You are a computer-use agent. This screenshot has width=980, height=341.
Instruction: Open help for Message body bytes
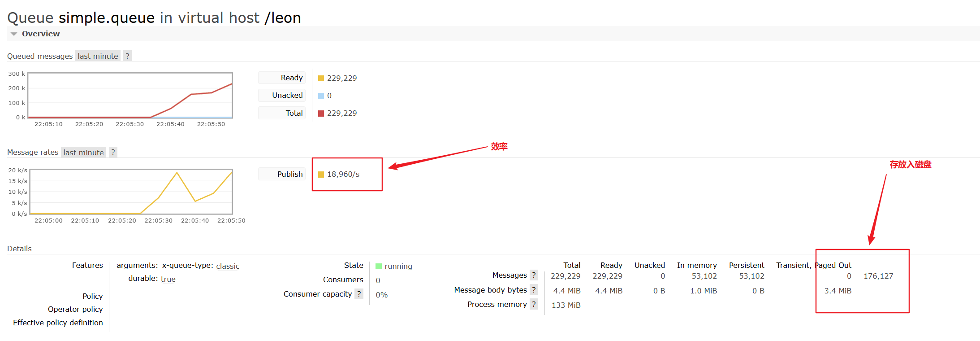(x=534, y=290)
